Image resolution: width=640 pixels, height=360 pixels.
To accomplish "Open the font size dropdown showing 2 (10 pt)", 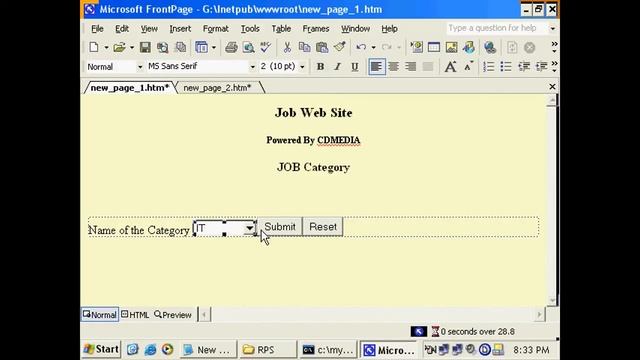I will pos(302,67).
